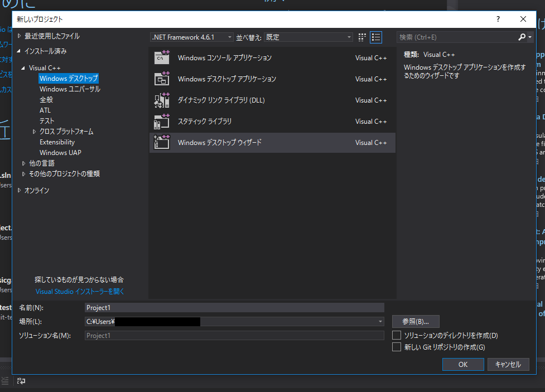This screenshot has width=545, height=392.
Task: Select Extensibility category
Action: coord(57,142)
